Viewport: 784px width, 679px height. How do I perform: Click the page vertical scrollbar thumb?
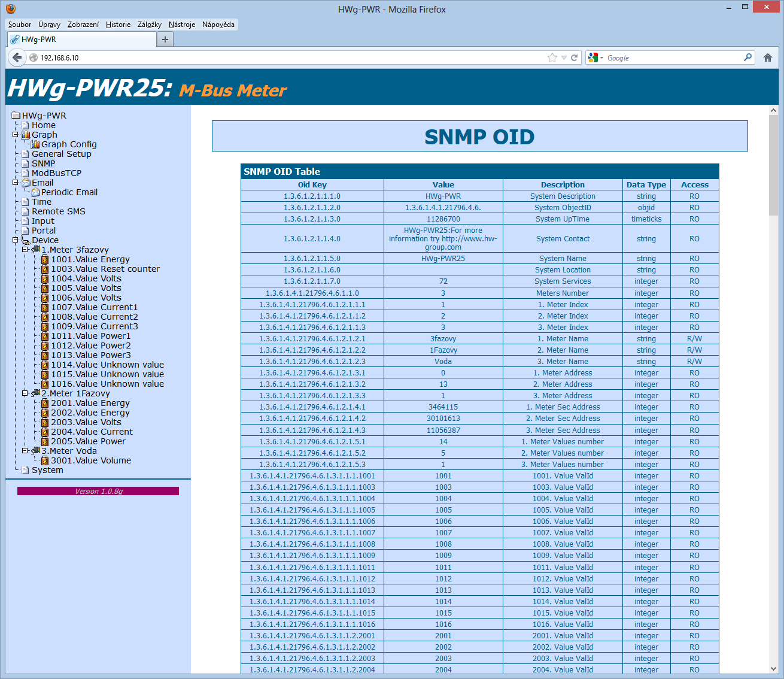pos(773,166)
